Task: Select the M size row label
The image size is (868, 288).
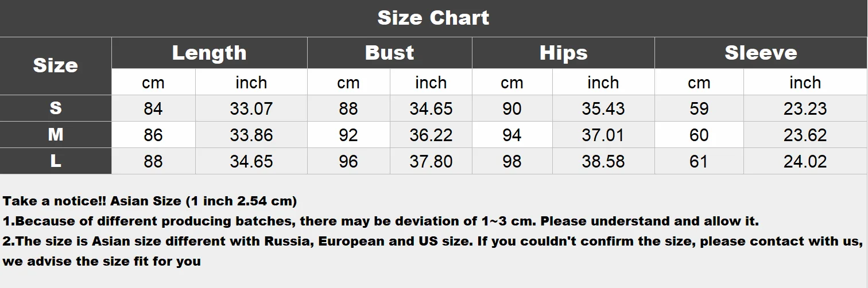Action: point(56,134)
